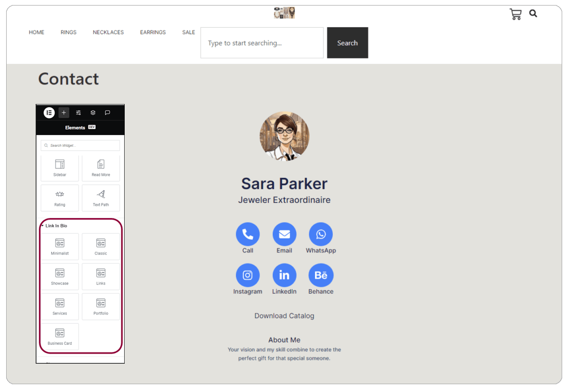Image resolution: width=570 pixels, height=392 pixels.
Task: Click the Search Widget input box
Action: click(x=80, y=146)
